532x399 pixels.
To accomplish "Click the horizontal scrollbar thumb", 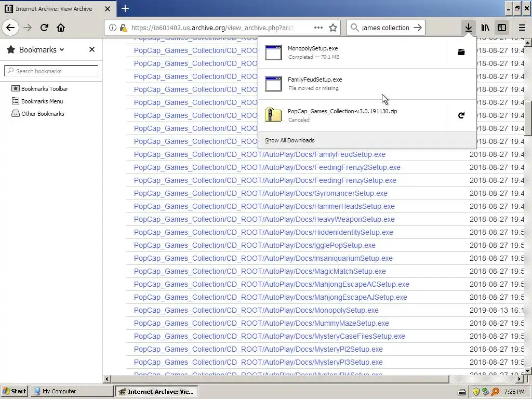I will click(280, 379).
